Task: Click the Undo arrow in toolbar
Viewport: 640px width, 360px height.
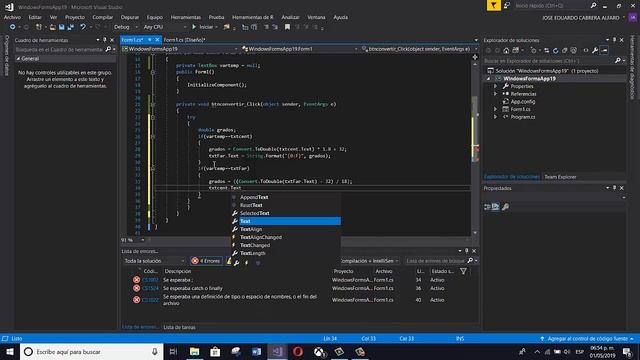Action: (83, 27)
